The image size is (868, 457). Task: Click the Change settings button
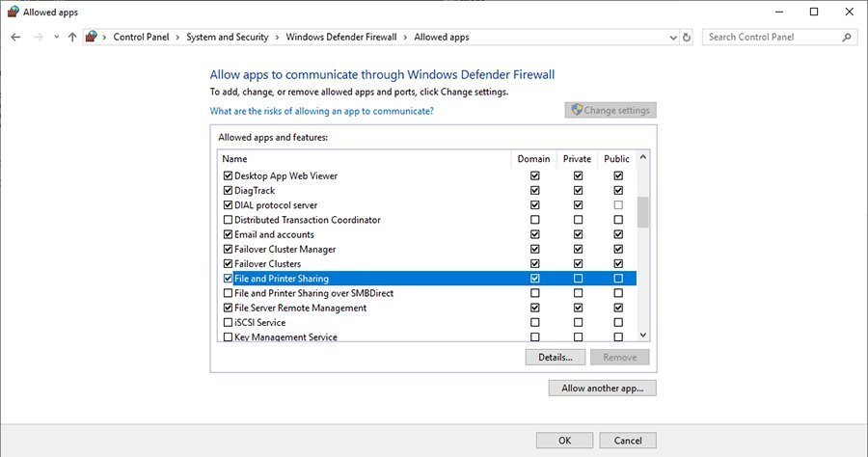pyautogui.click(x=610, y=110)
